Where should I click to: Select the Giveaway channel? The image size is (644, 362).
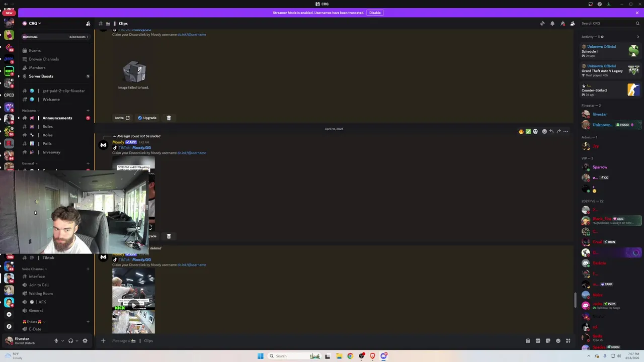(55, 152)
